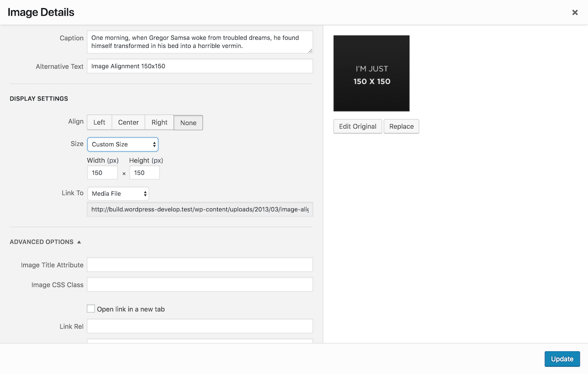This screenshot has height=374, width=588.
Task: Set alignment to Center
Action: point(128,123)
